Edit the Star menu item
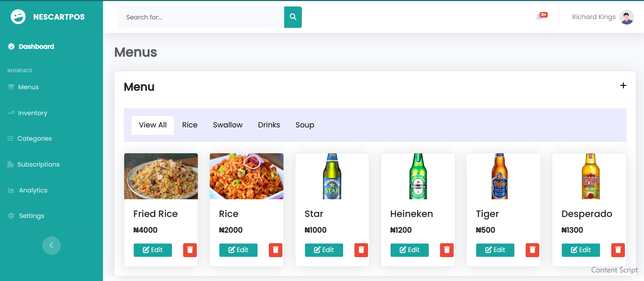 [x=324, y=250]
